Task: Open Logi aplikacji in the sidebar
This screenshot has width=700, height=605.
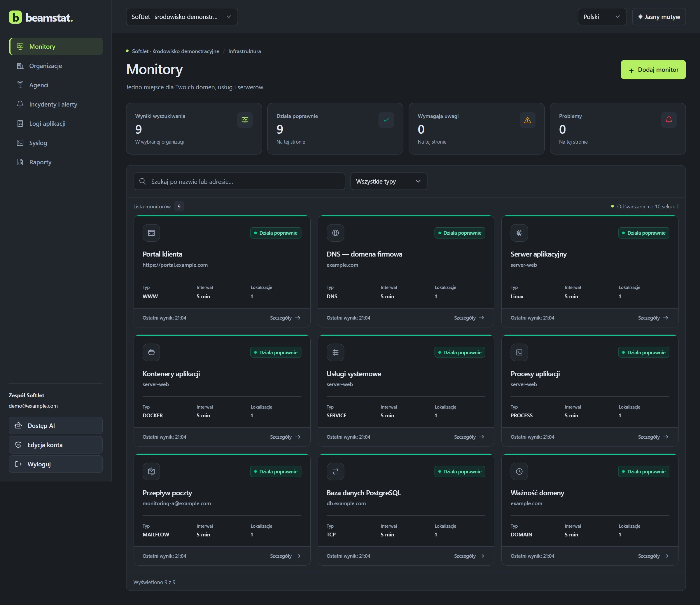Action: pyautogui.click(x=56, y=123)
